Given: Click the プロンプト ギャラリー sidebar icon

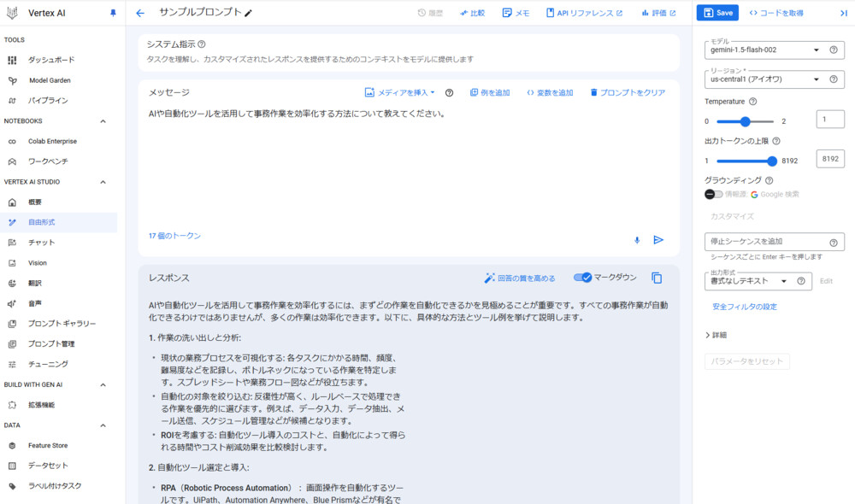Looking at the screenshot, I should (x=12, y=324).
